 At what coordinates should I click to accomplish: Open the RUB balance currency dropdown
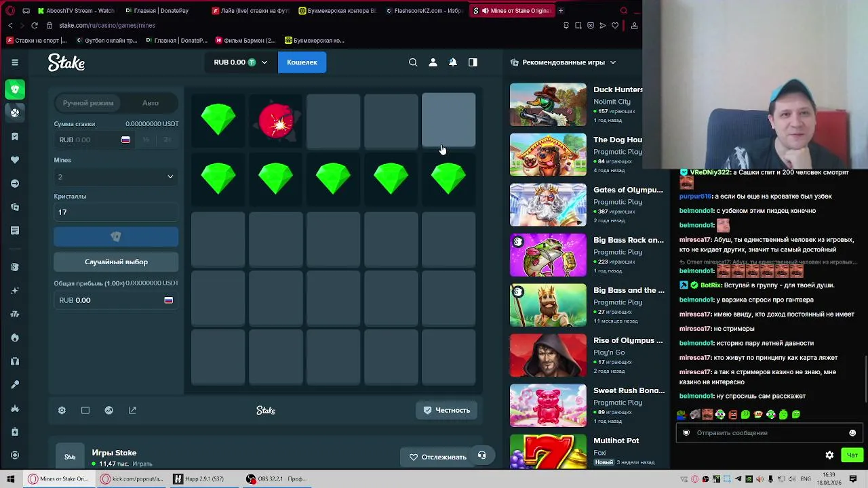(241, 62)
